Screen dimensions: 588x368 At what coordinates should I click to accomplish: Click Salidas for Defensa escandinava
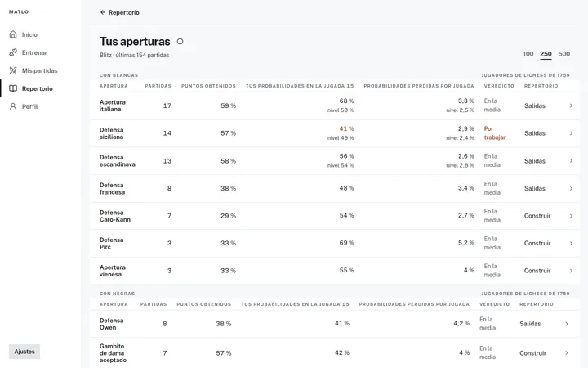coord(535,161)
